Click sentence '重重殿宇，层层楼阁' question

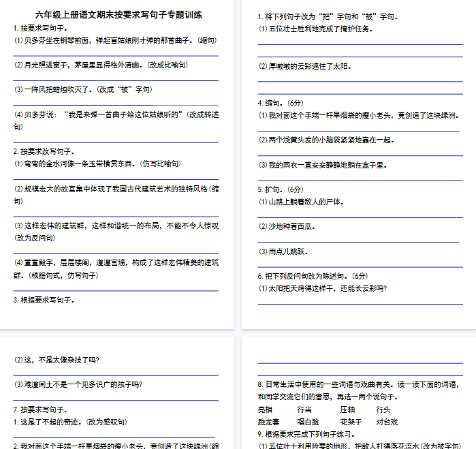coord(116,269)
